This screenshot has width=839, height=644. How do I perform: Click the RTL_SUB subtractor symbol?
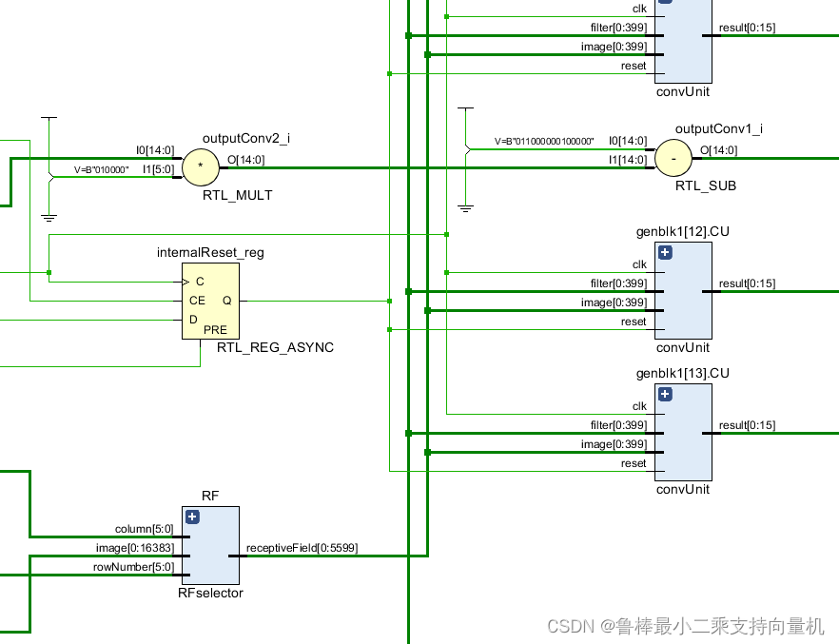[673, 158]
